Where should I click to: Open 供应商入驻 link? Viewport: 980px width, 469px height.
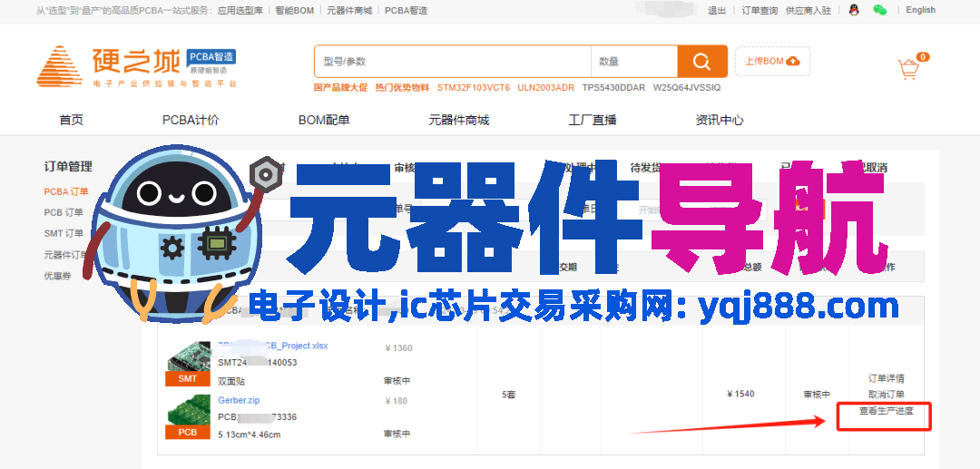(808, 11)
